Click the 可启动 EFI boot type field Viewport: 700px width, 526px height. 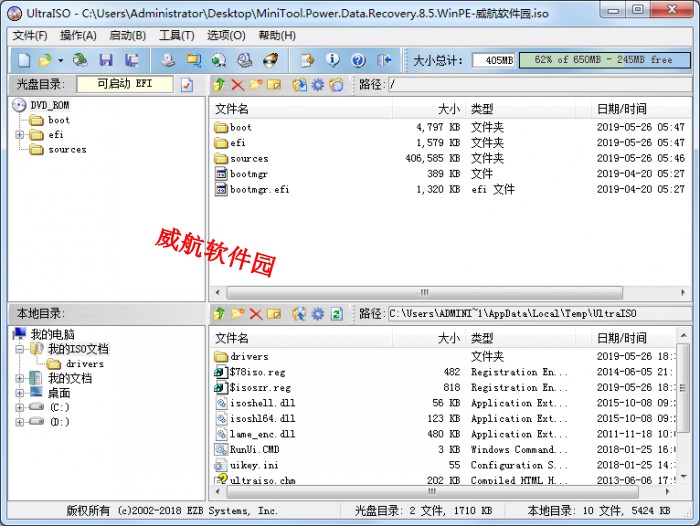pyautogui.click(x=125, y=84)
